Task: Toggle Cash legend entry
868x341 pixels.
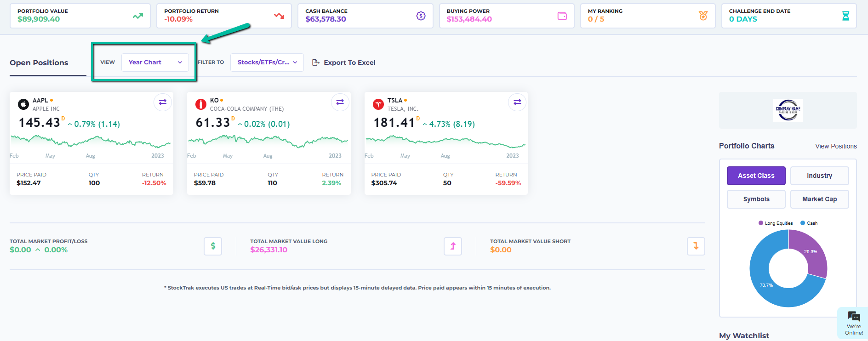Action: [809, 223]
